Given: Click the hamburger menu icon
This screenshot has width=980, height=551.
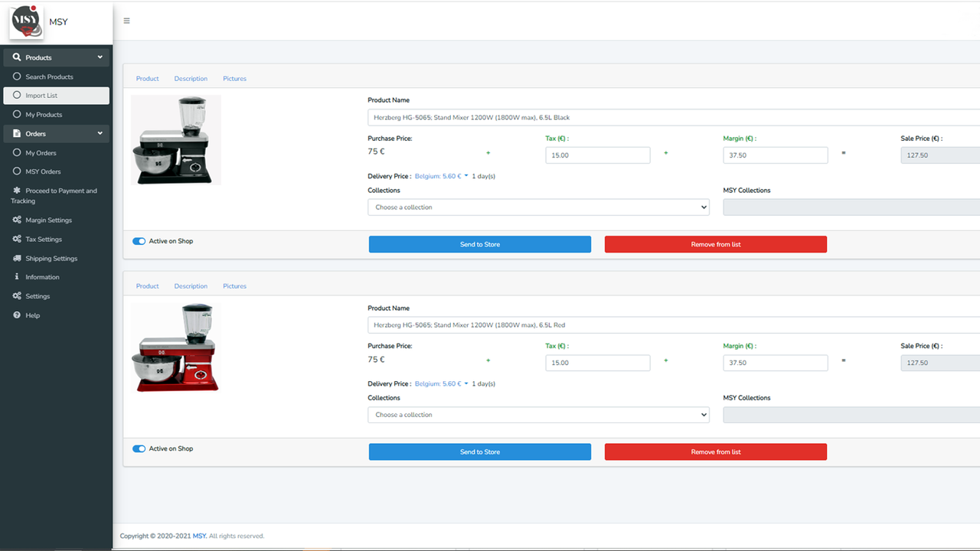Looking at the screenshot, I should pyautogui.click(x=126, y=21).
